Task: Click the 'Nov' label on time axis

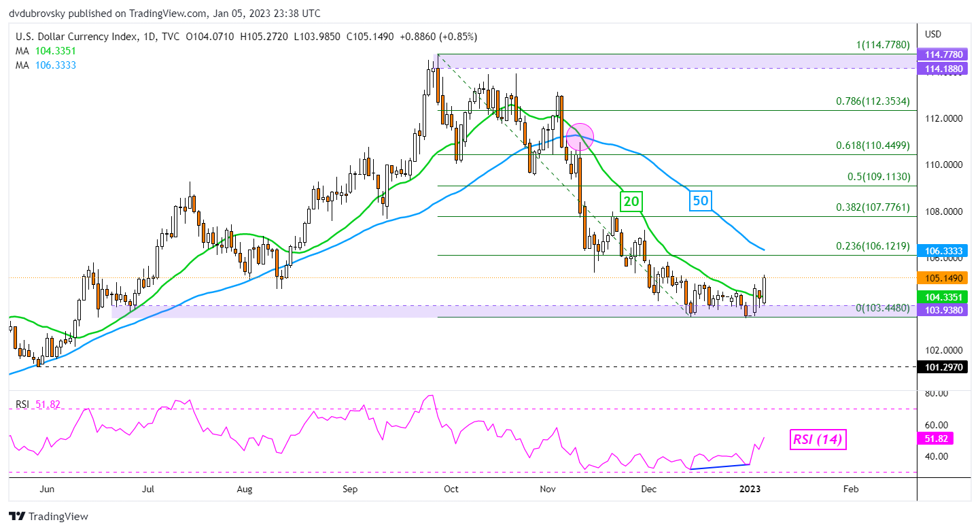Action: point(546,489)
